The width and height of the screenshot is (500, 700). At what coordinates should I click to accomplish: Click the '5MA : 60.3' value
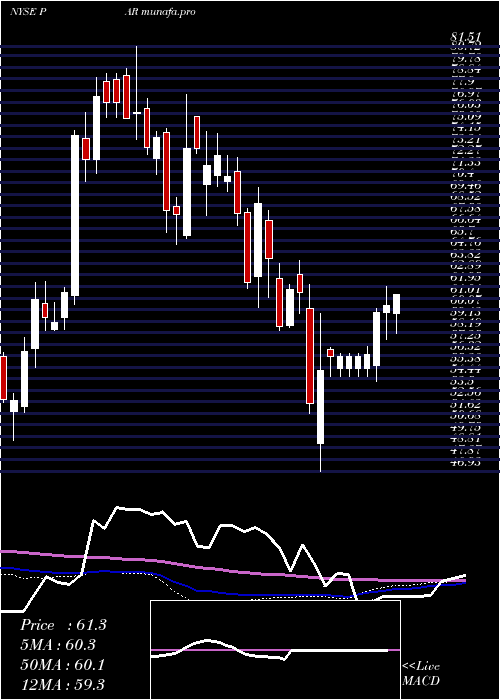(58, 644)
